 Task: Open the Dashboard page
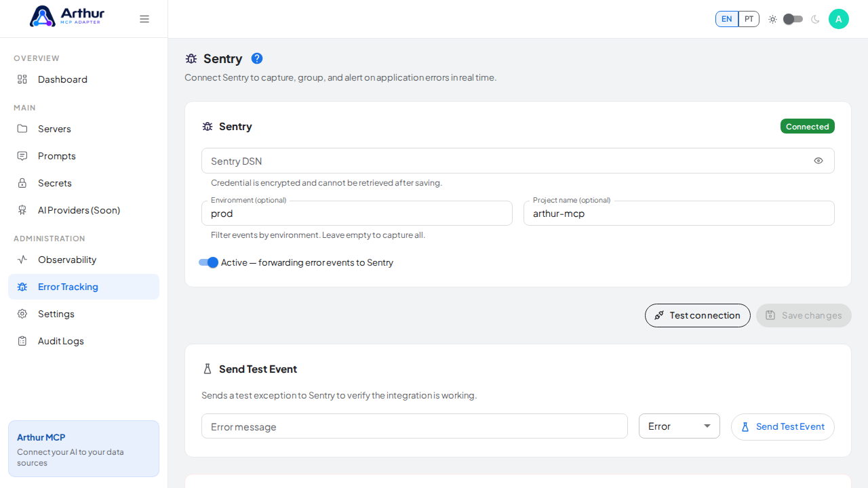[83, 79]
